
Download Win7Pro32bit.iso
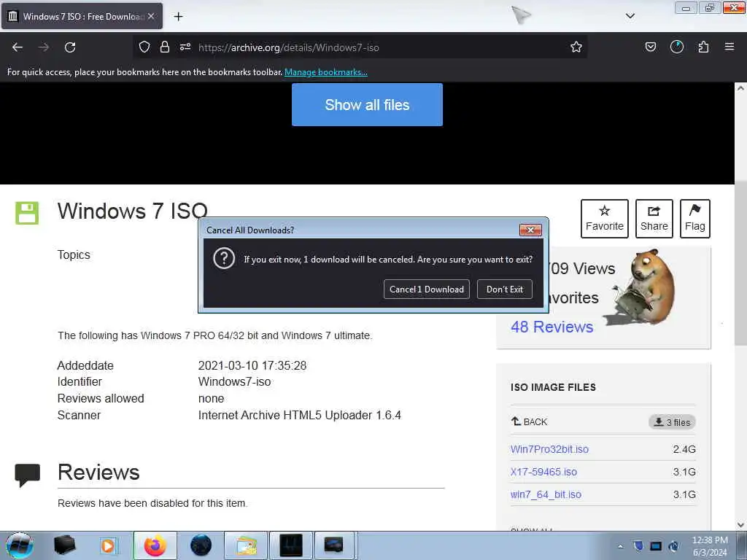click(x=549, y=449)
